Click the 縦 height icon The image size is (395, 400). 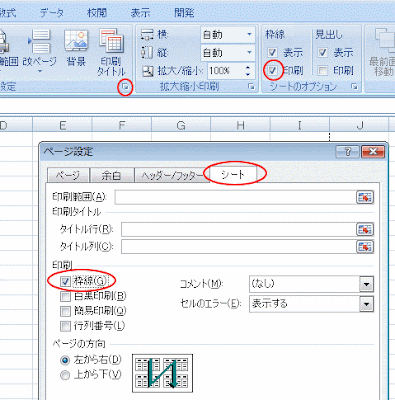pyautogui.click(x=147, y=52)
